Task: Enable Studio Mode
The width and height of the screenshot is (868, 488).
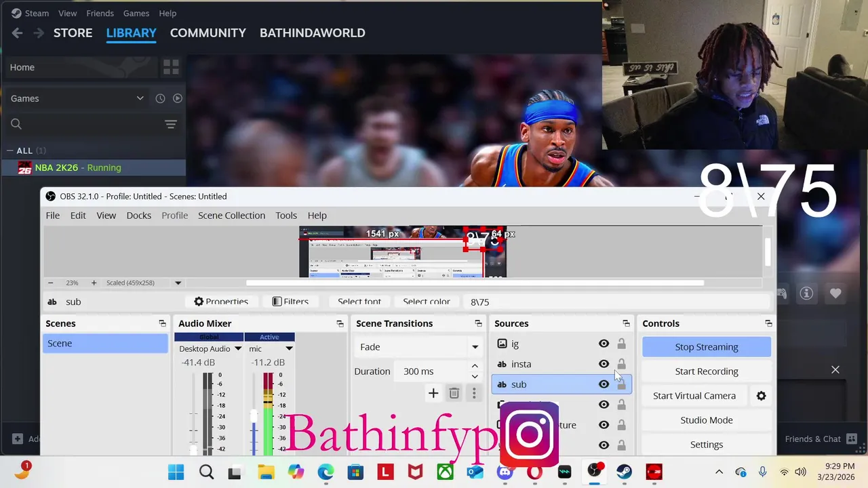Action: pos(707,420)
